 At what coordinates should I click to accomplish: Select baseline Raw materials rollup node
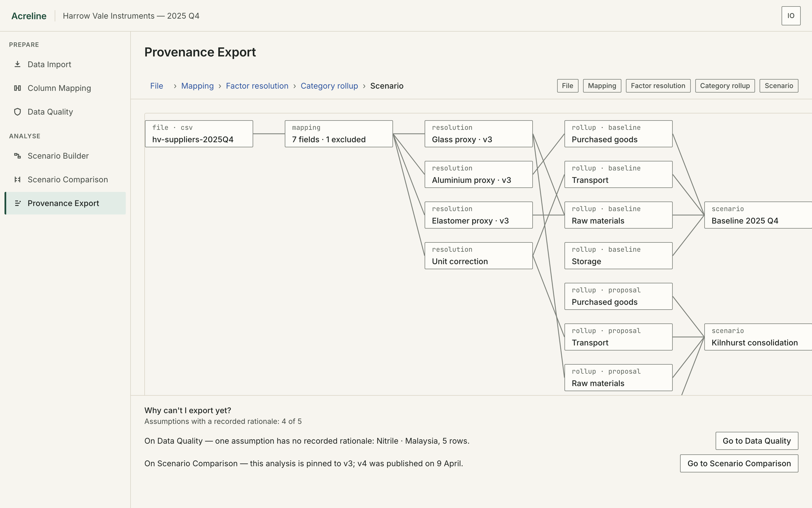(618, 215)
